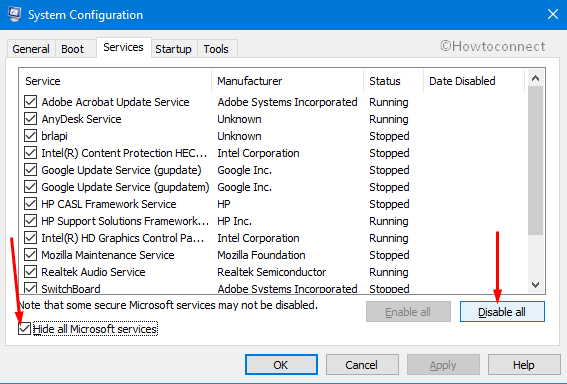Click Stopped status of HP CASL Framework

(389, 204)
